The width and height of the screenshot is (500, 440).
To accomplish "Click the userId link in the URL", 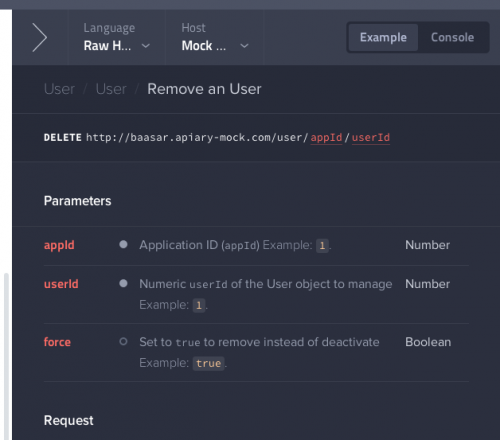I will click(371, 138).
